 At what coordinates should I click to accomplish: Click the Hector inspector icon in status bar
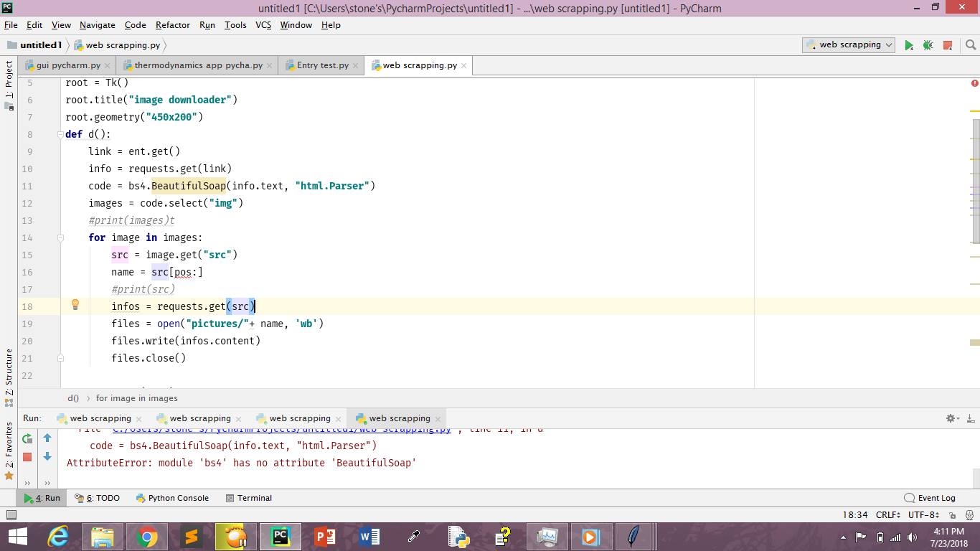[x=969, y=515]
